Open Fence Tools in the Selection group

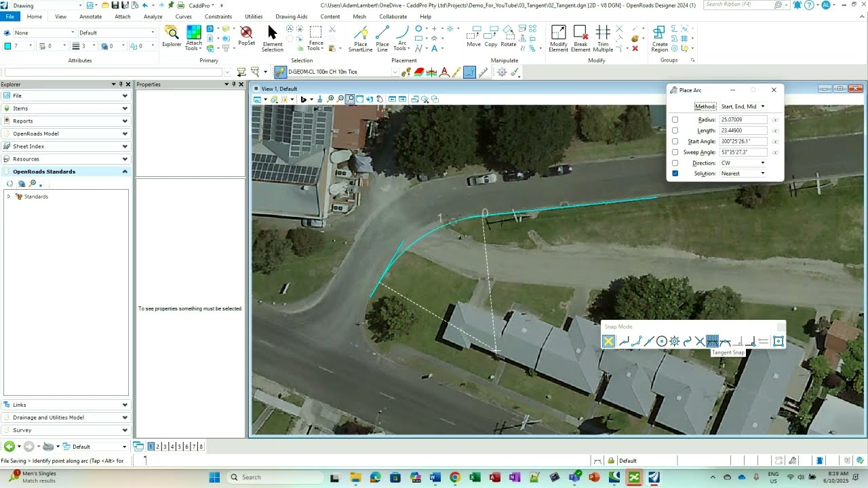315,39
